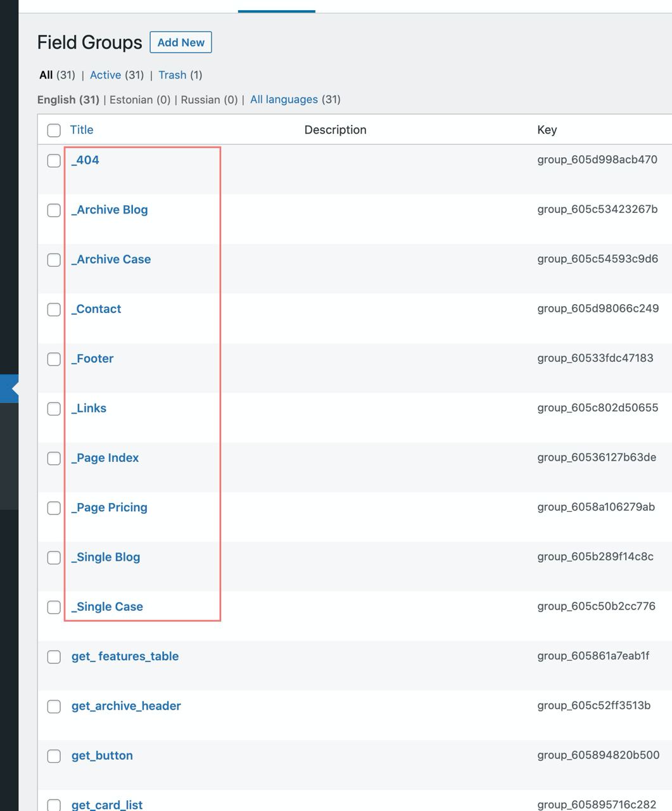Check the _Page Index row checkbox
The image size is (672, 811).
(54, 459)
